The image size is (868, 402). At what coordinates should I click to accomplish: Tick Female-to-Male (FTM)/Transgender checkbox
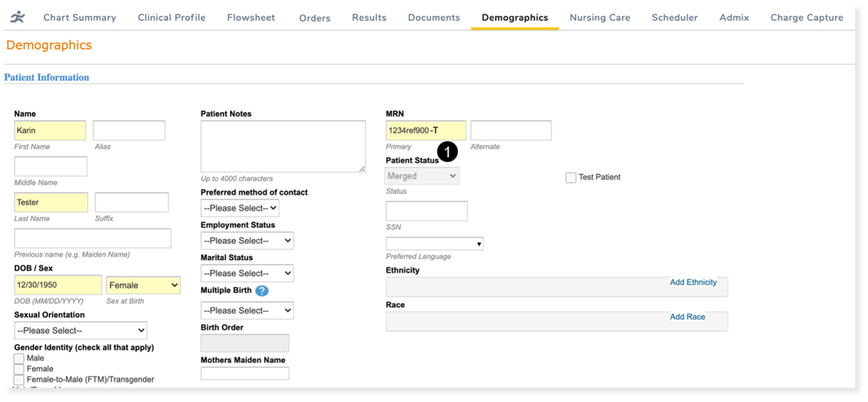(x=19, y=379)
